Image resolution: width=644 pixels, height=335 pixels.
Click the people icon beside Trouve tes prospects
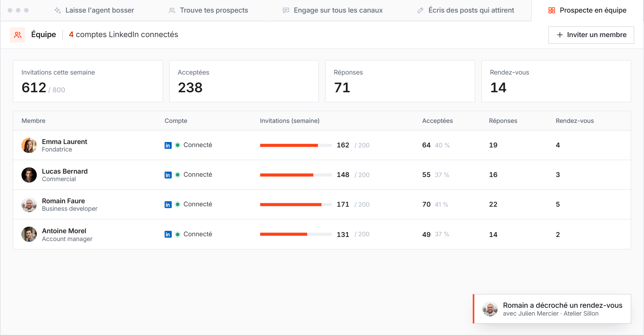[x=172, y=10]
